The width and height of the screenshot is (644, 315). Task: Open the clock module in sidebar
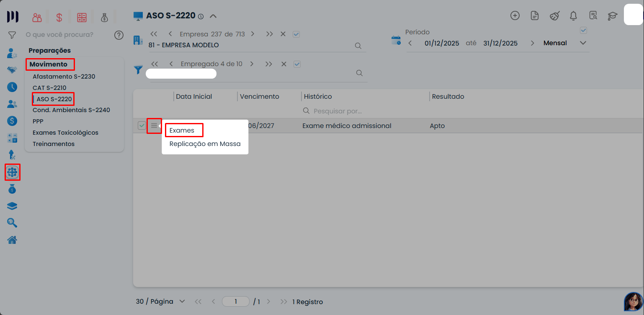click(12, 87)
